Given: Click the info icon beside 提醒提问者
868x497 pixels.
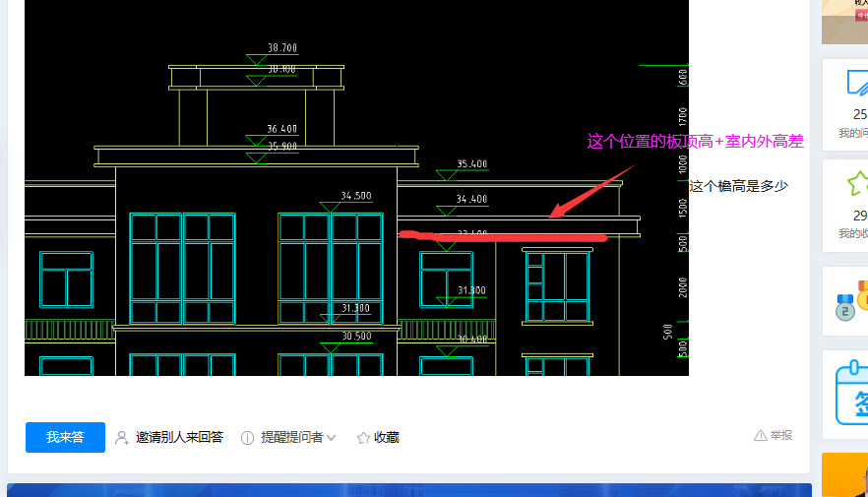Looking at the screenshot, I should (247, 438).
